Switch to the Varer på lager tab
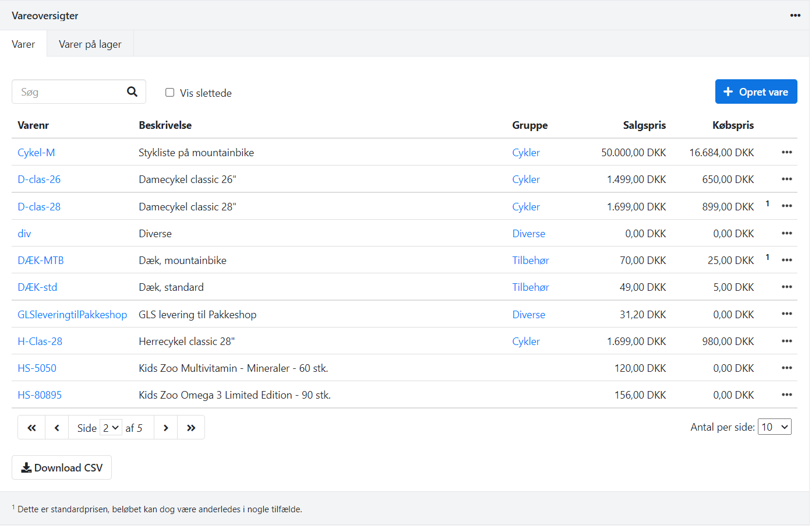The width and height of the screenshot is (812, 528). (x=90, y=44)
